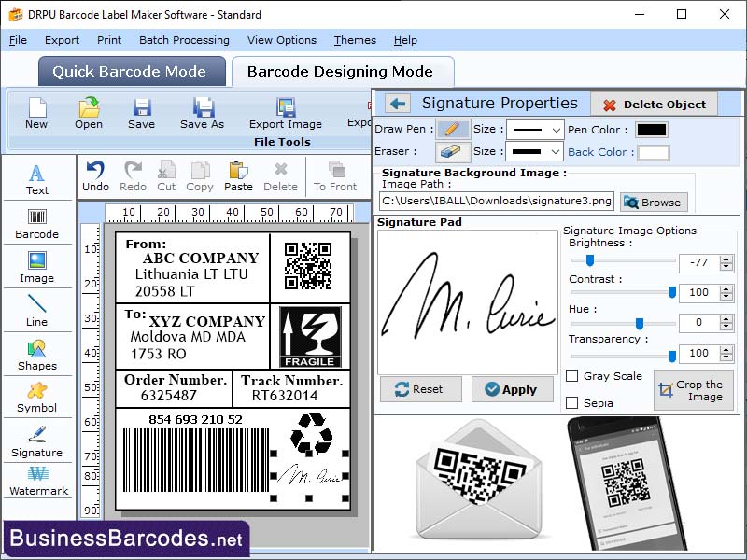
Task: Enable the Sepia option
Action: [x=574, y=400]
